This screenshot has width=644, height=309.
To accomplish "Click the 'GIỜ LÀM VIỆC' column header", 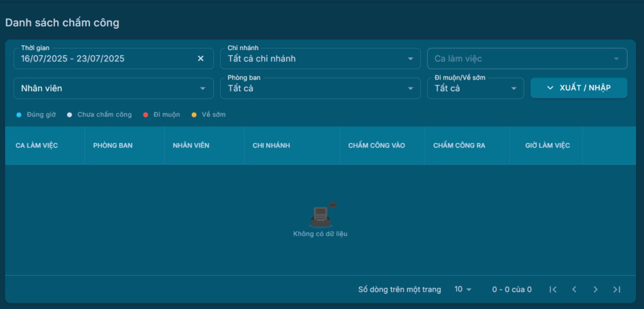I will (548, 146).
